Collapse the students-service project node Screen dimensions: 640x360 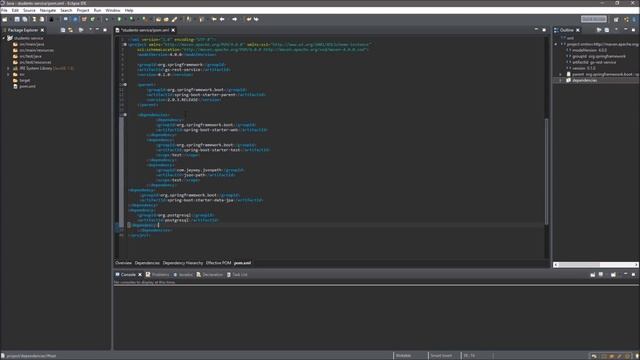4,38
